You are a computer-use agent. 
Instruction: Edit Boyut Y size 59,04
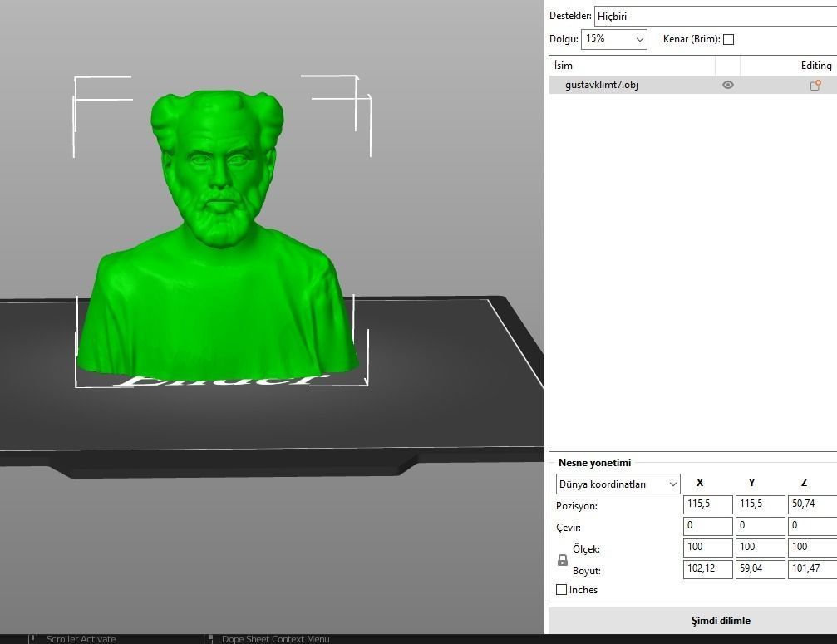pyautogui.click(x=761, y=569)
